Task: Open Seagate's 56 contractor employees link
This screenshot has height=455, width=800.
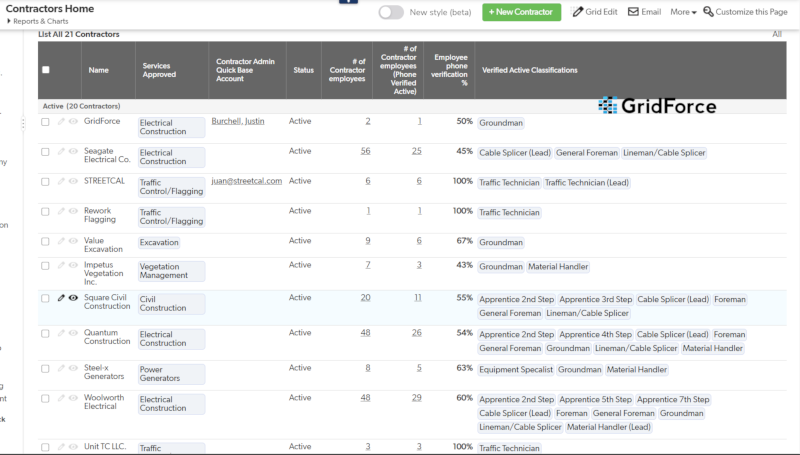Action: (365, 151)
